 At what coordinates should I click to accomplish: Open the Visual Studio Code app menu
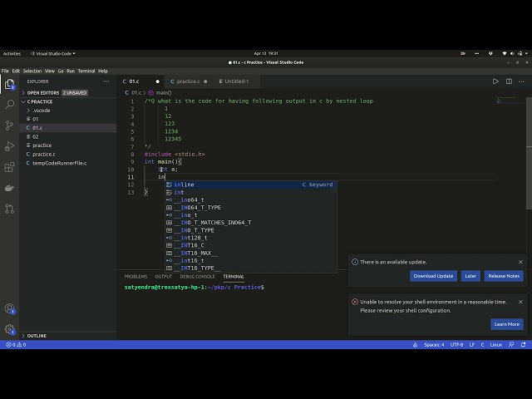pyautogui.click(x=52, y=53)
